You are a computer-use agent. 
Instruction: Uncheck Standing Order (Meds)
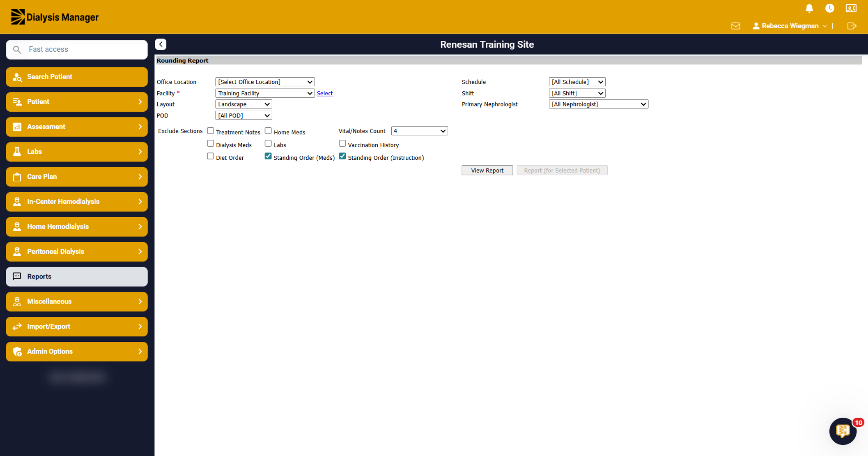click(x=268, y=156)
